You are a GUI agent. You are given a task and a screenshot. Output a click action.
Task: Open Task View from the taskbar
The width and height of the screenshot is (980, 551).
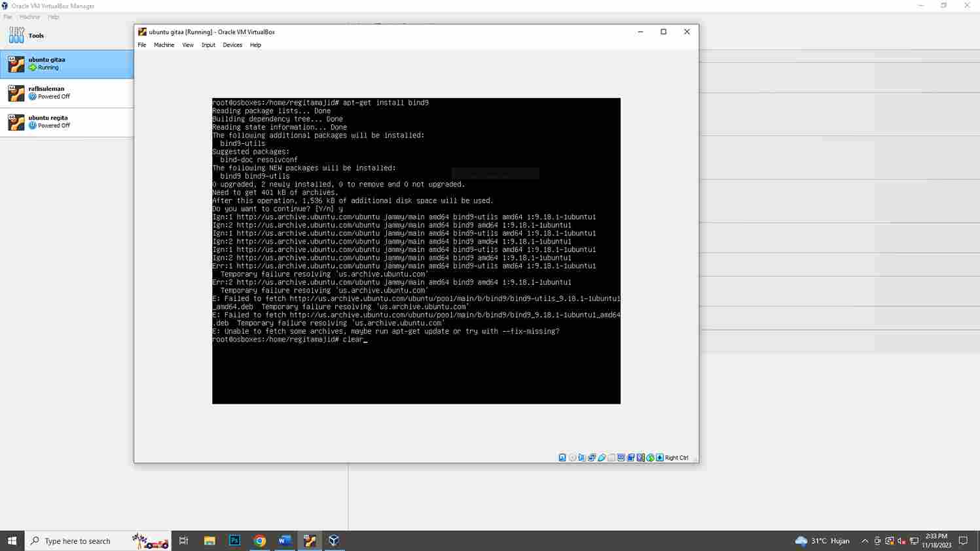click(184, 541)
